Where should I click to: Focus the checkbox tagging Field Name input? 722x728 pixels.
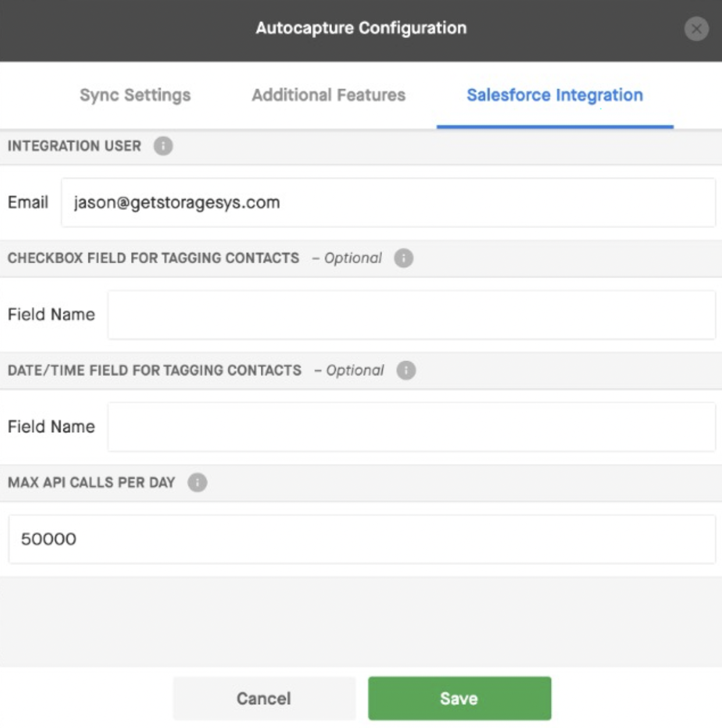[412, 315]
